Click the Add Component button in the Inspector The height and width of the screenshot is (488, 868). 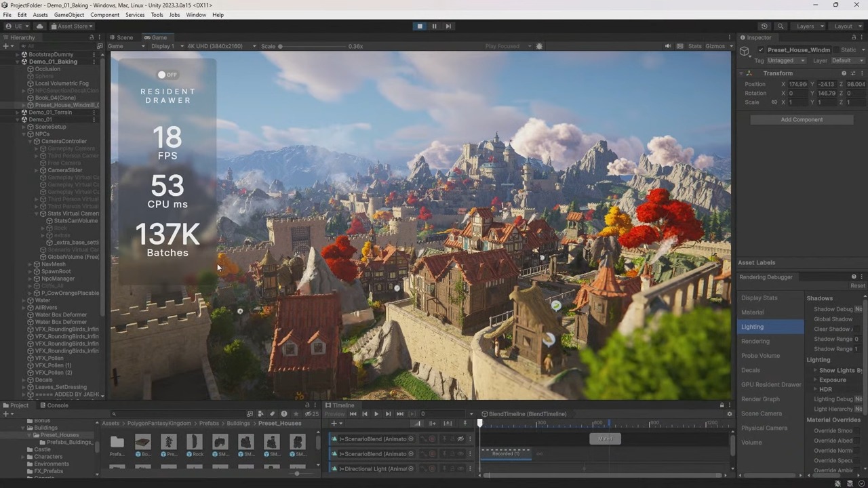(x=802, y=119)
